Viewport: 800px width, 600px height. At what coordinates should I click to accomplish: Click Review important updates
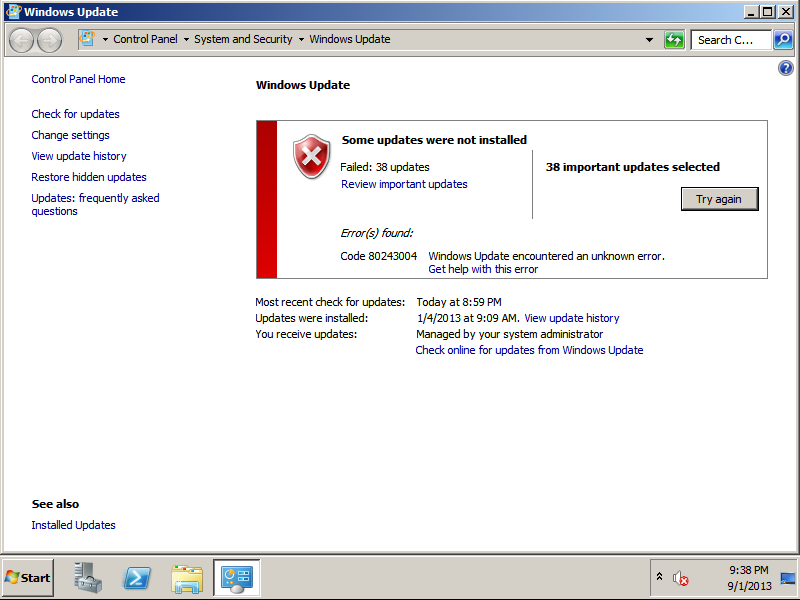coord(404,184)
